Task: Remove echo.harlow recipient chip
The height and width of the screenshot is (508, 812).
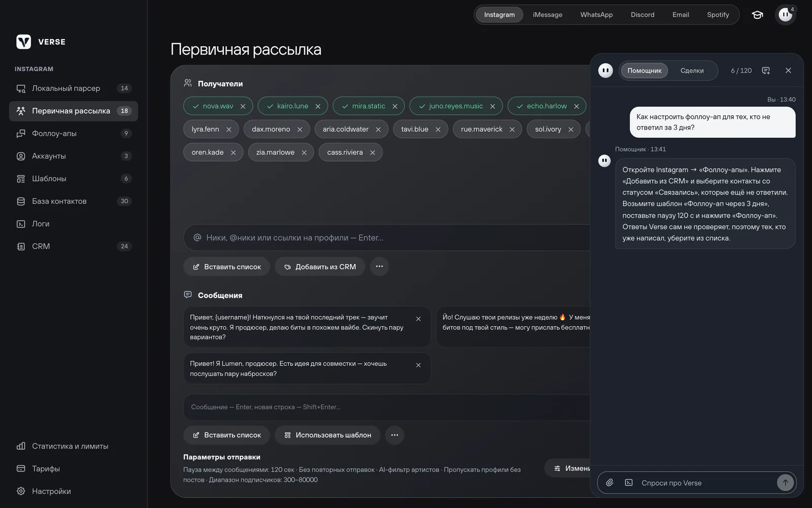Action: [x=577, y=106]
